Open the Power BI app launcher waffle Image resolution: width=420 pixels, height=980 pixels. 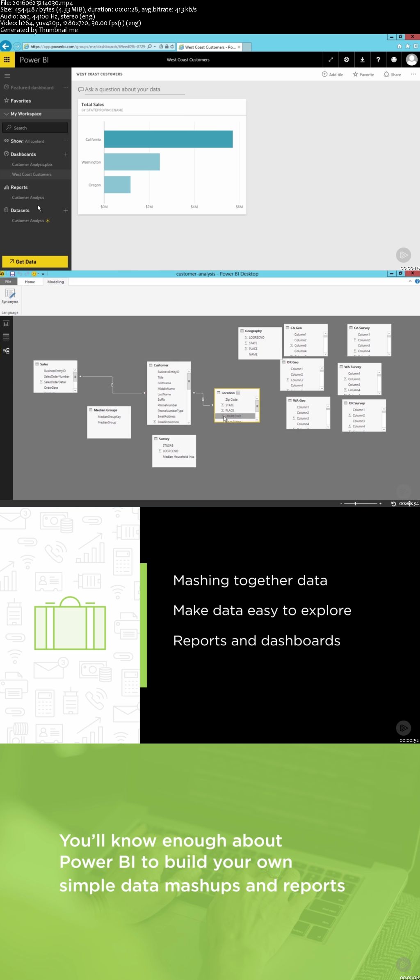coord(7,60)
